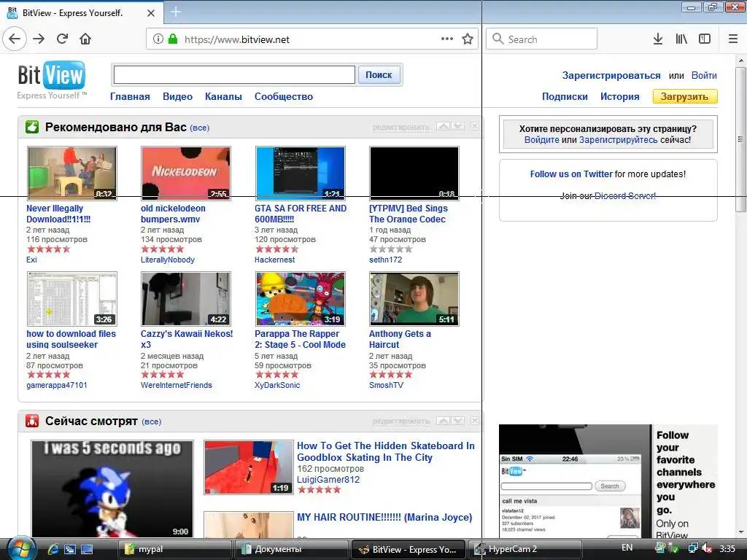Click Войдите link in personalization box
This screenshot has height=560, width=747.
(x=542, y=140)
